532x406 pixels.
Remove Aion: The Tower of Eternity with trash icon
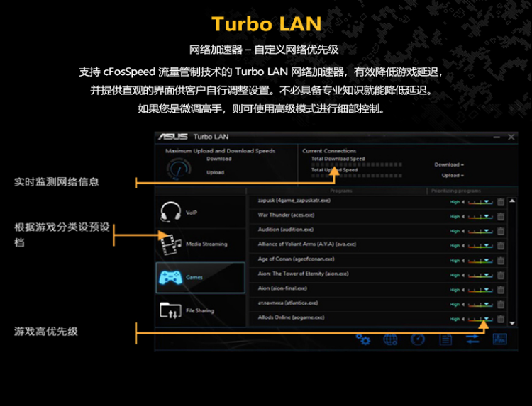click(x=501, y=275)
